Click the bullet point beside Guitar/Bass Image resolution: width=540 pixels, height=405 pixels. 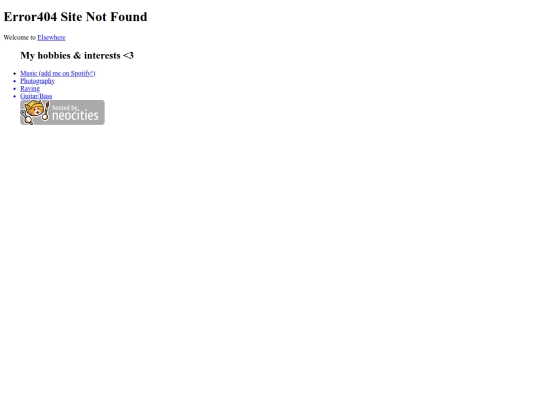click(14, 96)
